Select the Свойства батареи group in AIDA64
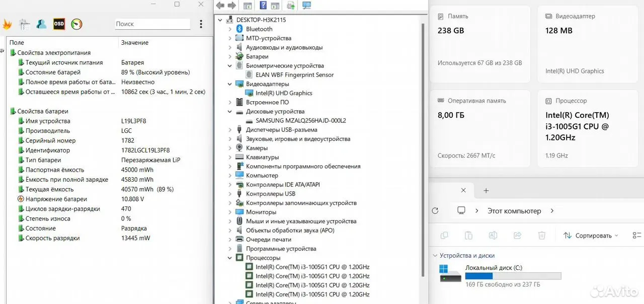The height and width of the screenshot is (304, 644). (43, 111)
